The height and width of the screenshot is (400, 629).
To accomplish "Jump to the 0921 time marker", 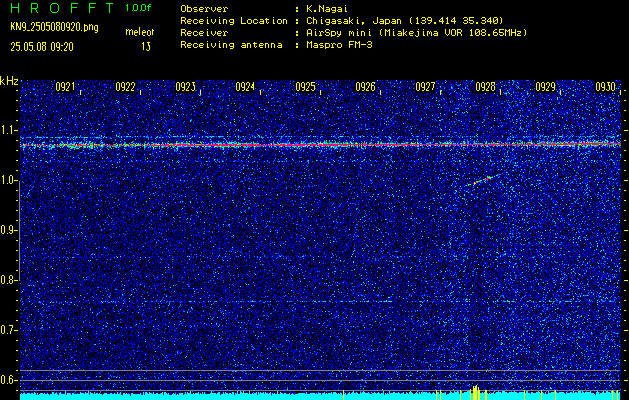I will point(65,87).
